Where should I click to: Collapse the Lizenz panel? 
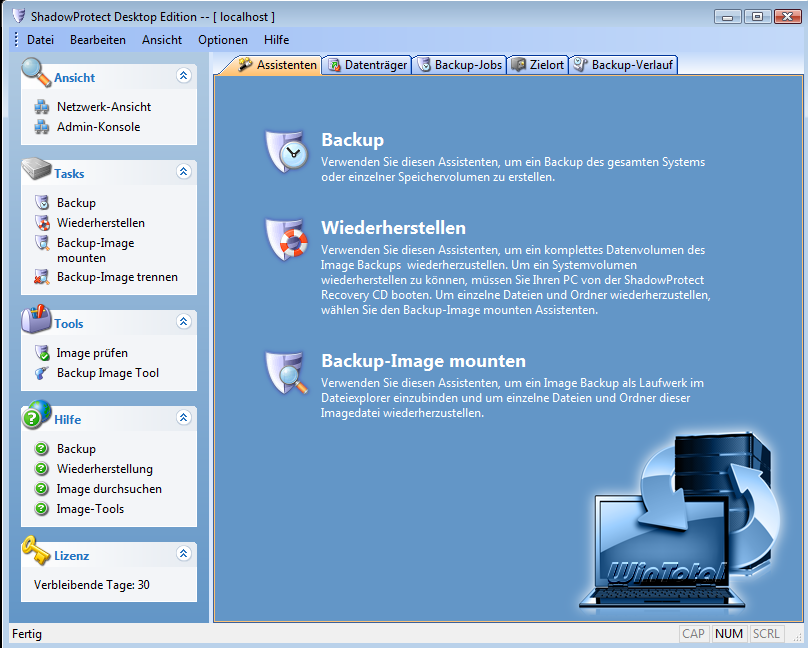[x=183, y=554]
